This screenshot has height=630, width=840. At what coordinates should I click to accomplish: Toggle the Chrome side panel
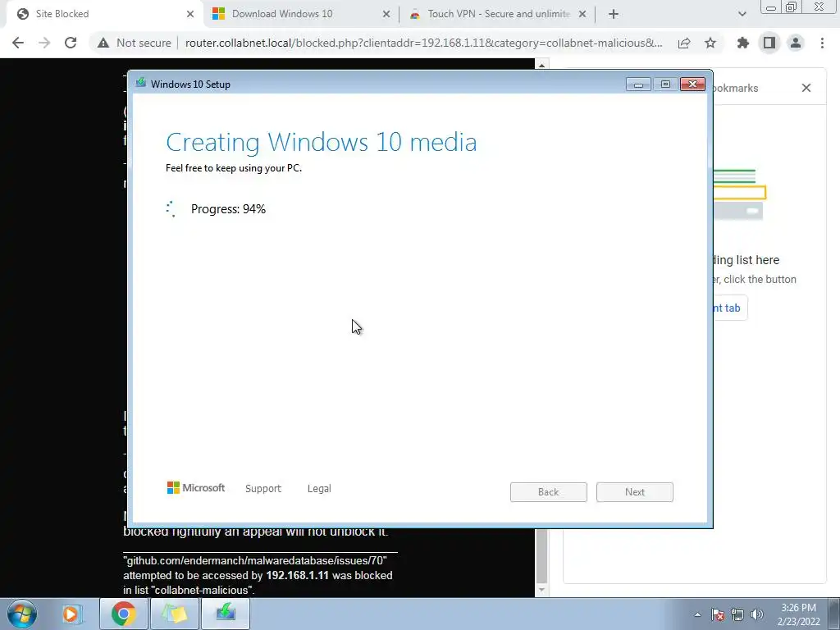769,43
